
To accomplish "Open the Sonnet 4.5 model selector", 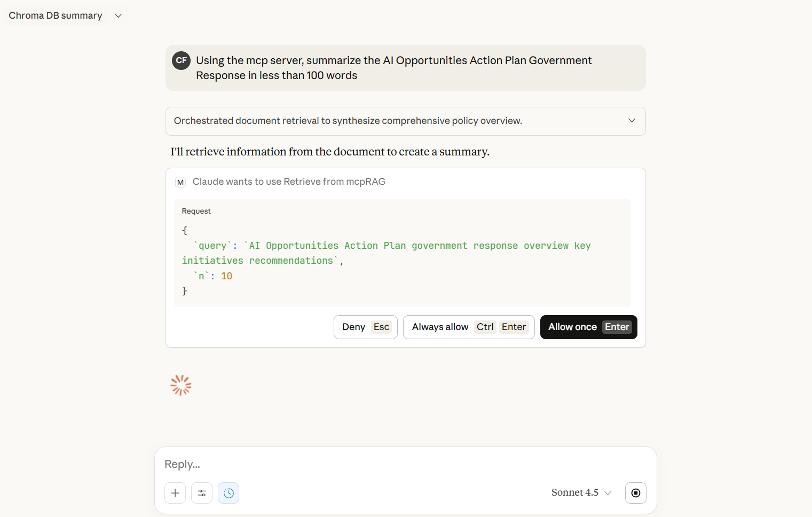I will click(x=581, y=492).
